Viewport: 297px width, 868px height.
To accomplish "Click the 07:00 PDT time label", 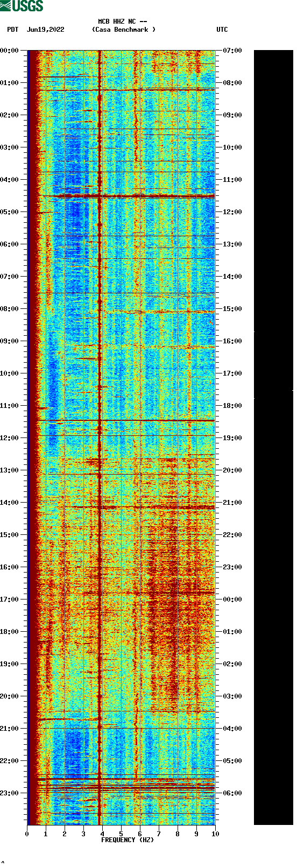I will click(x=9, y=277).
